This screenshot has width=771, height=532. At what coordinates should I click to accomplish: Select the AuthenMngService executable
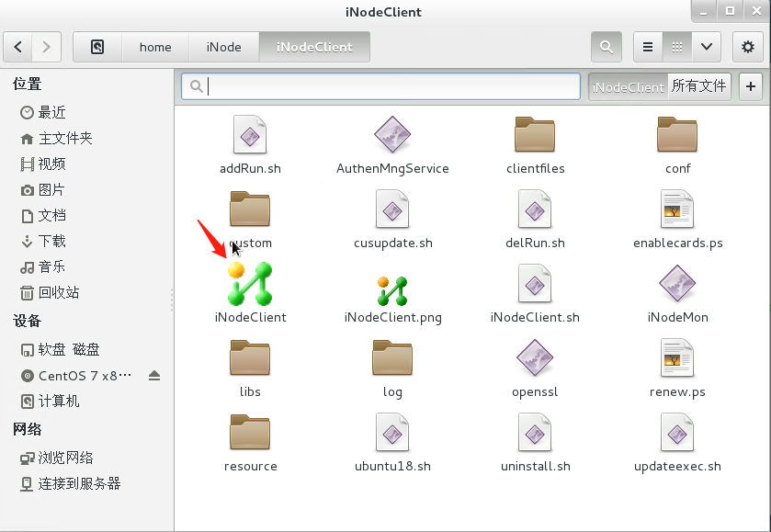[392, 135]
